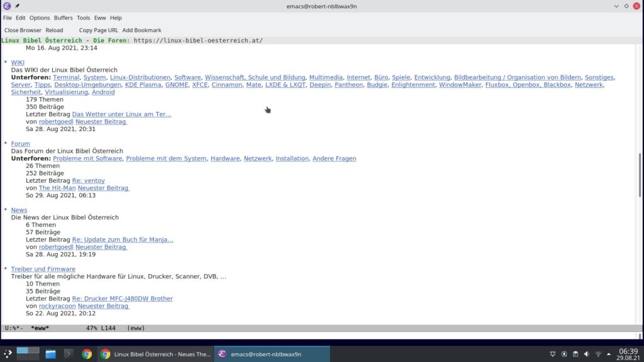Screen dimensions: 644x362
Task: Open the Forum section link
Action: point(21,144)
